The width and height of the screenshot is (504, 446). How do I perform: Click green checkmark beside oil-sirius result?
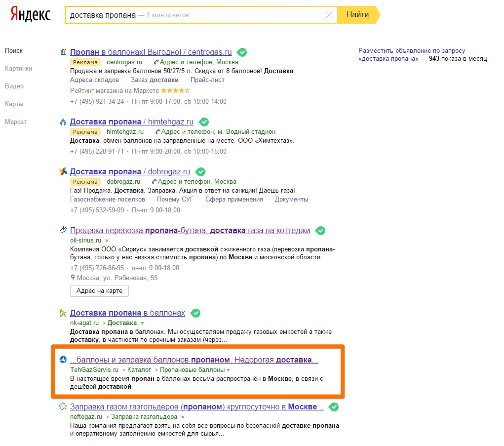click(x=320, y=231)
